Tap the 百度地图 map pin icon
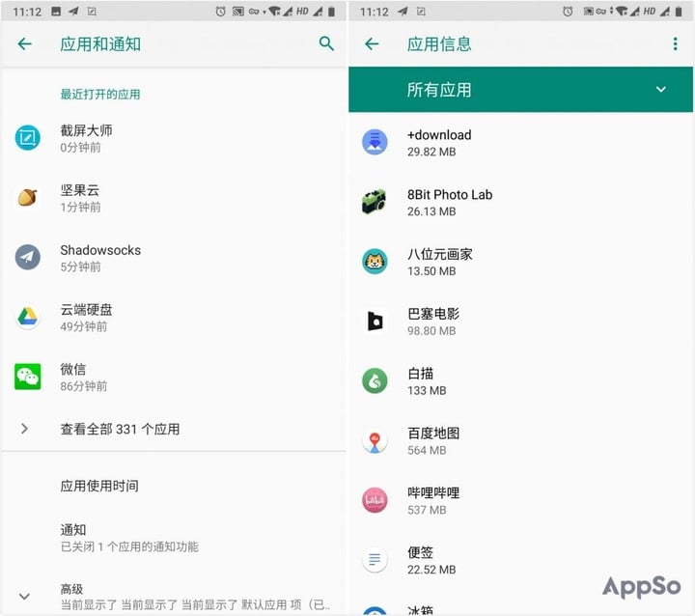695x616 pixels. click(375, 441)
